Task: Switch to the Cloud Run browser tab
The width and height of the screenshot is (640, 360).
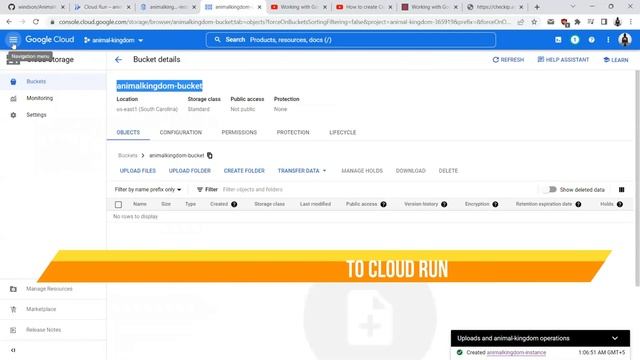Action: (103, 7)
